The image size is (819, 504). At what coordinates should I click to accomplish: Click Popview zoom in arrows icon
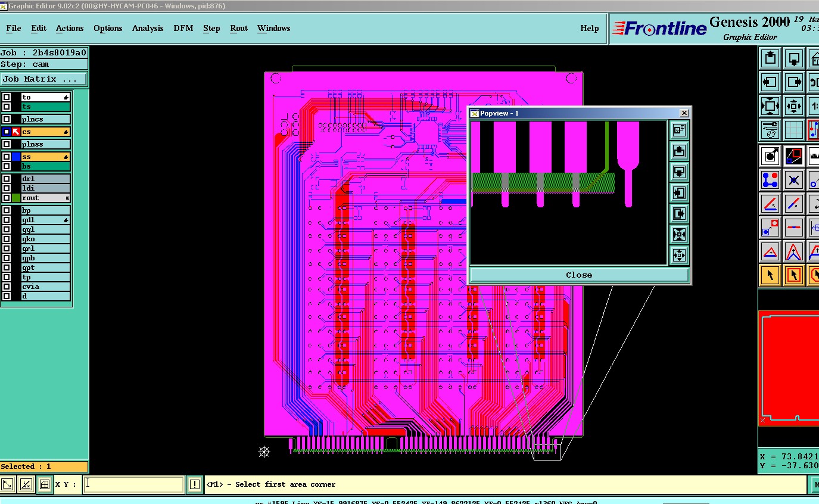tap(679, 235)
